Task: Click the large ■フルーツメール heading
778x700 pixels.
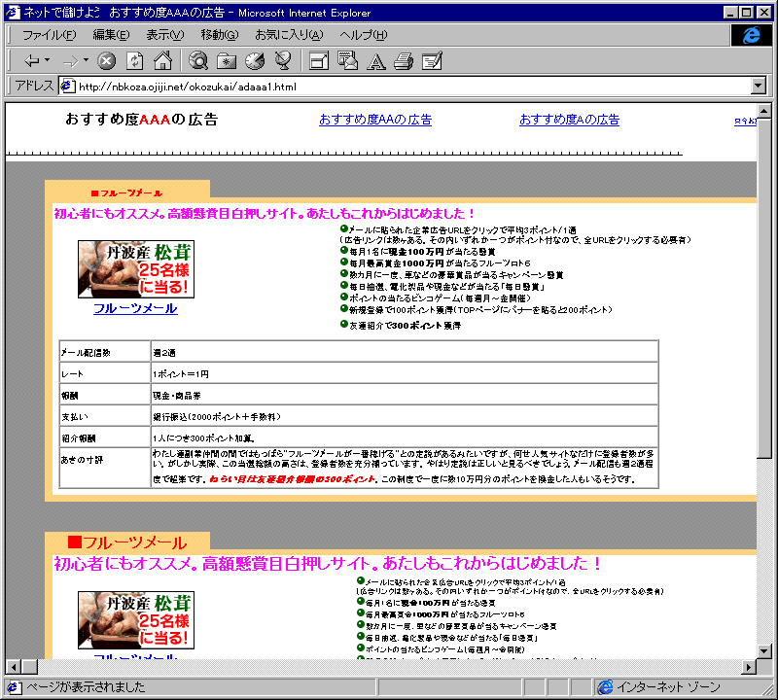Action: pos(127,542)
